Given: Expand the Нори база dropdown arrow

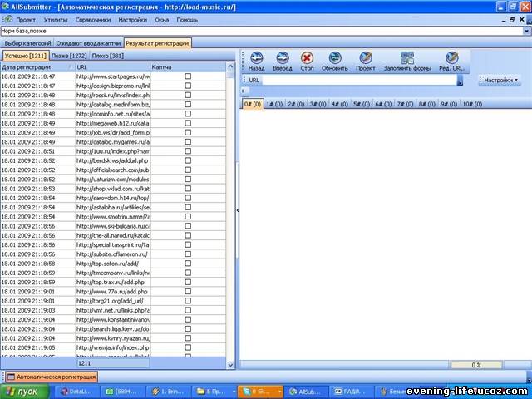Looking at the screenshot, I should (x=526, y=31).
